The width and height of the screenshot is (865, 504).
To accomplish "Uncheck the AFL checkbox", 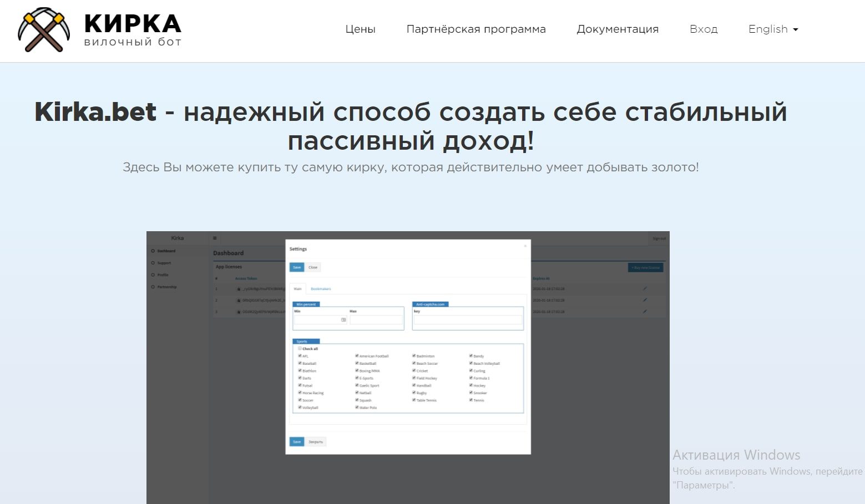I will coord(300,356).
